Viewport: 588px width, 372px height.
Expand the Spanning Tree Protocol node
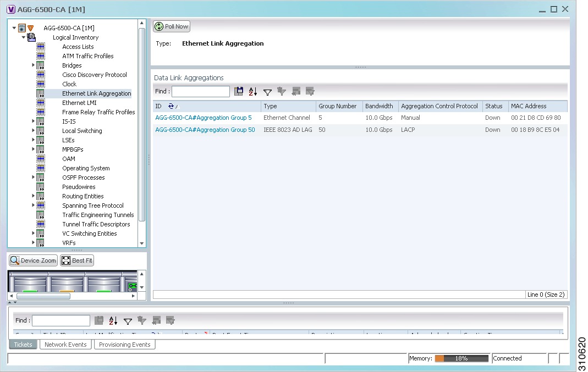pyautogui.click(x=33, y=205)
